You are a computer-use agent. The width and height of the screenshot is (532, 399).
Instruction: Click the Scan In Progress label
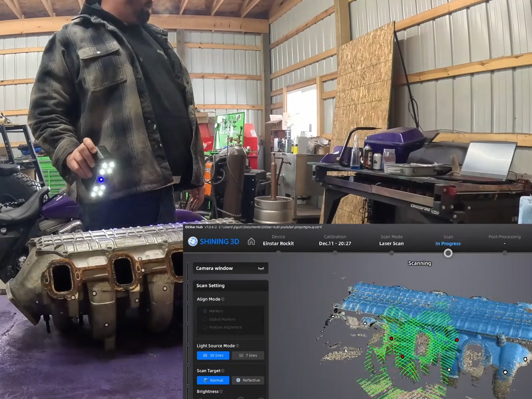448,243
